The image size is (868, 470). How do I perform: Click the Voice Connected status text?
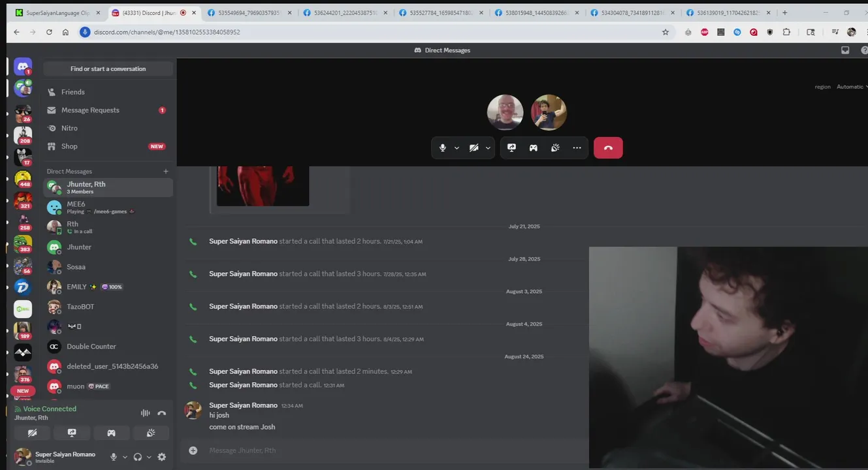[x=50, y=409]
